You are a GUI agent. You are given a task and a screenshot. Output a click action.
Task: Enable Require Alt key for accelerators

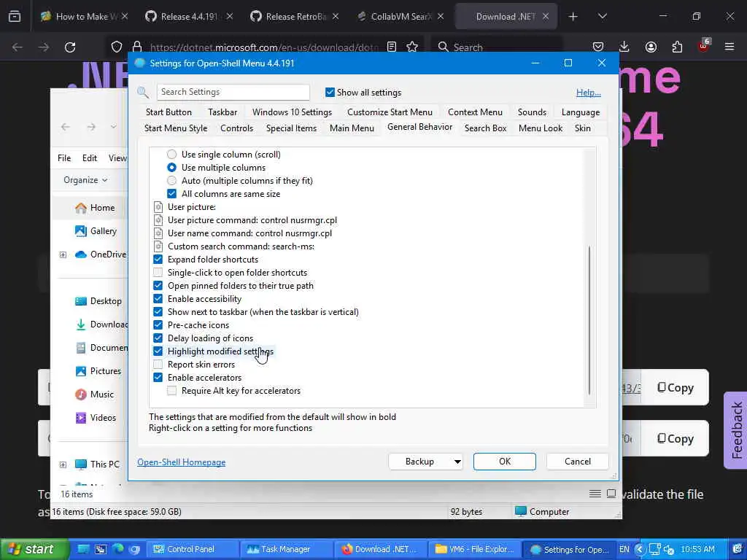click(172, 391)
